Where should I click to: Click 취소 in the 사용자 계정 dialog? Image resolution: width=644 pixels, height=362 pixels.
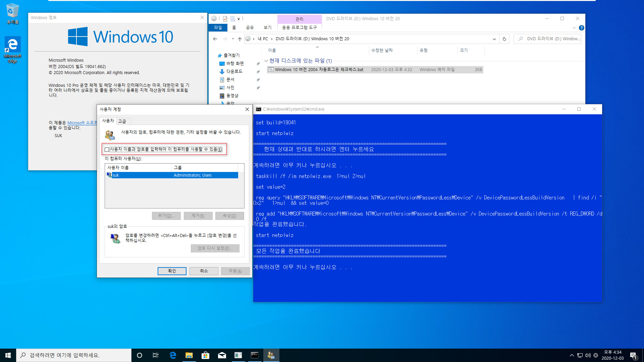click(x=204, y=271)
